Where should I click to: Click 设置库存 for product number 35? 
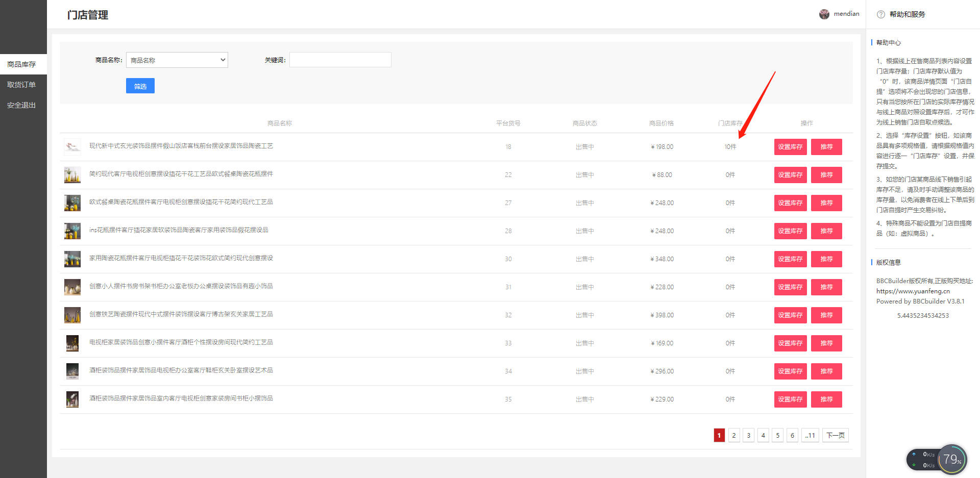coord(791,399)
